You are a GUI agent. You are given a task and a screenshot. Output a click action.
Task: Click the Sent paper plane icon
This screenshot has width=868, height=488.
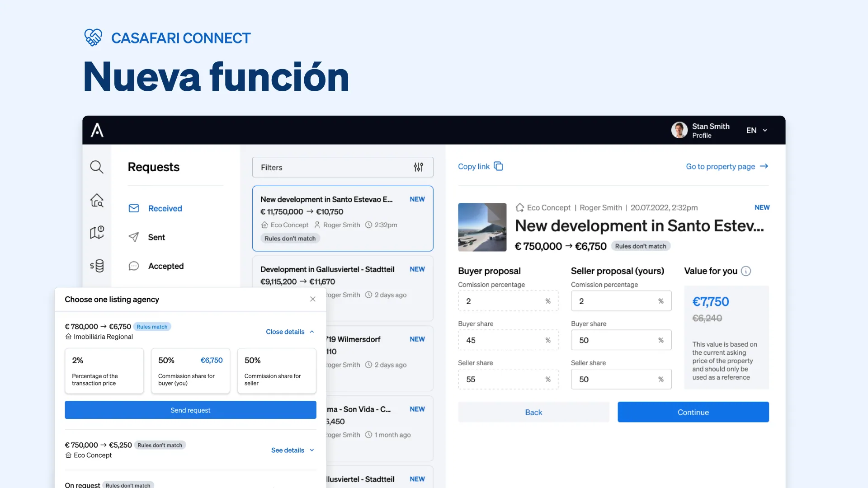coord(134,237)
